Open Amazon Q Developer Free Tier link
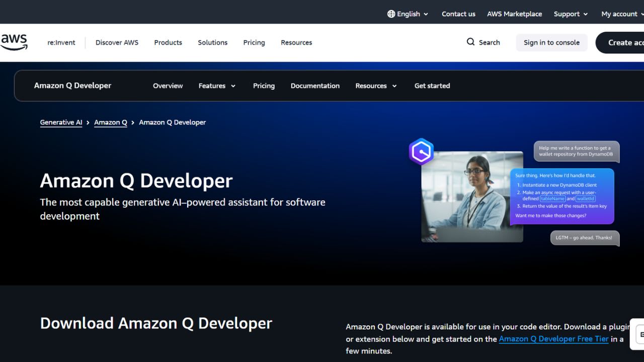Screen dimensions: 644x362 click(x=553, y=339)
